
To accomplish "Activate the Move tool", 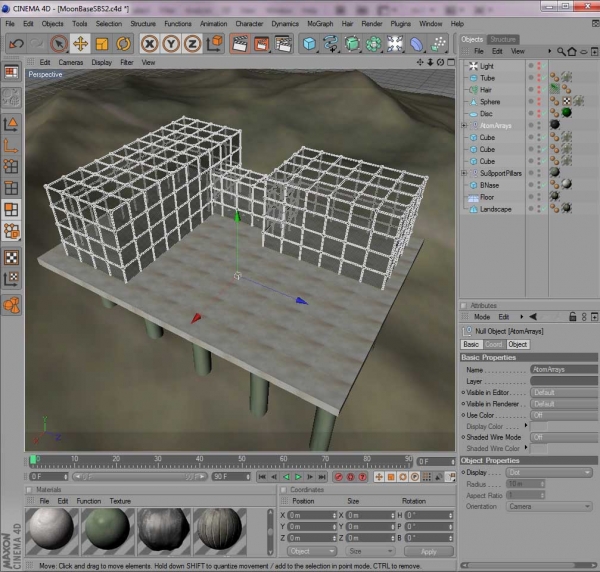I will [x=80, y=44].
